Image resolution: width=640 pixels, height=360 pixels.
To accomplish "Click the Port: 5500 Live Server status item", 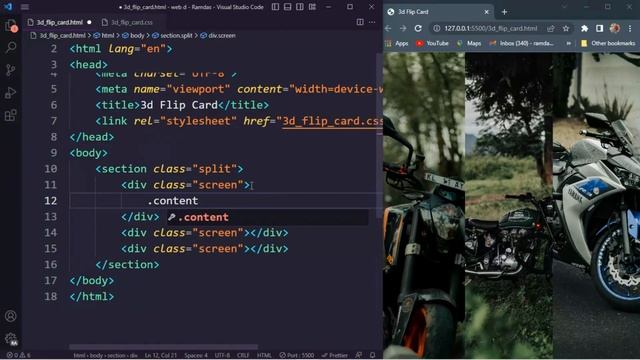I will 297,356.
